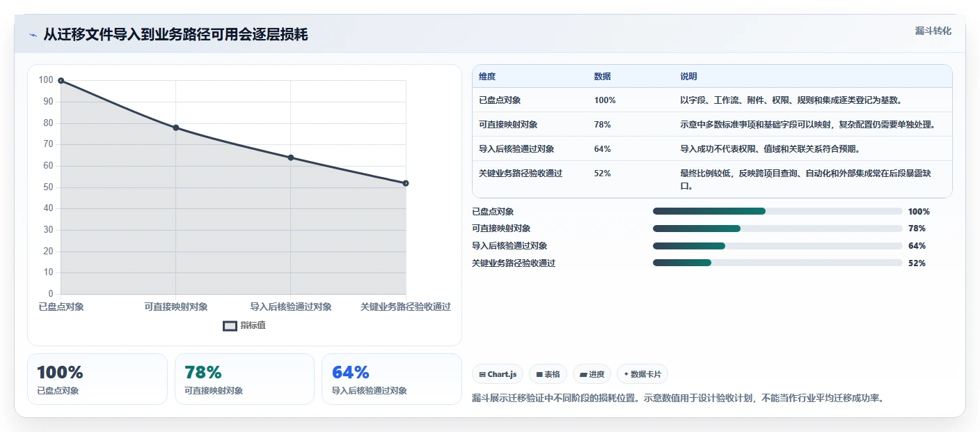Click the 52% value in the table
Screen dimensions: 980x432
602,173
